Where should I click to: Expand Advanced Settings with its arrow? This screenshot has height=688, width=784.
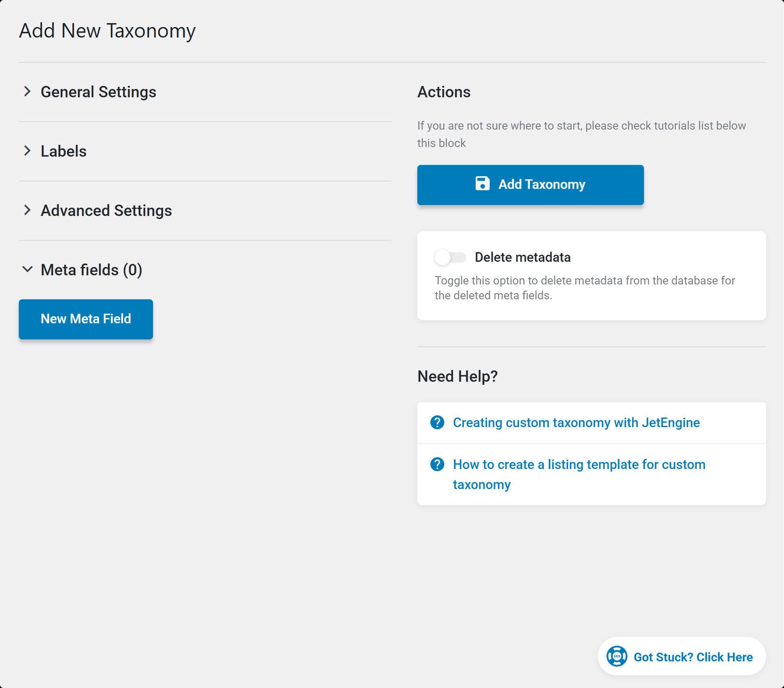(x=27, y=210)
